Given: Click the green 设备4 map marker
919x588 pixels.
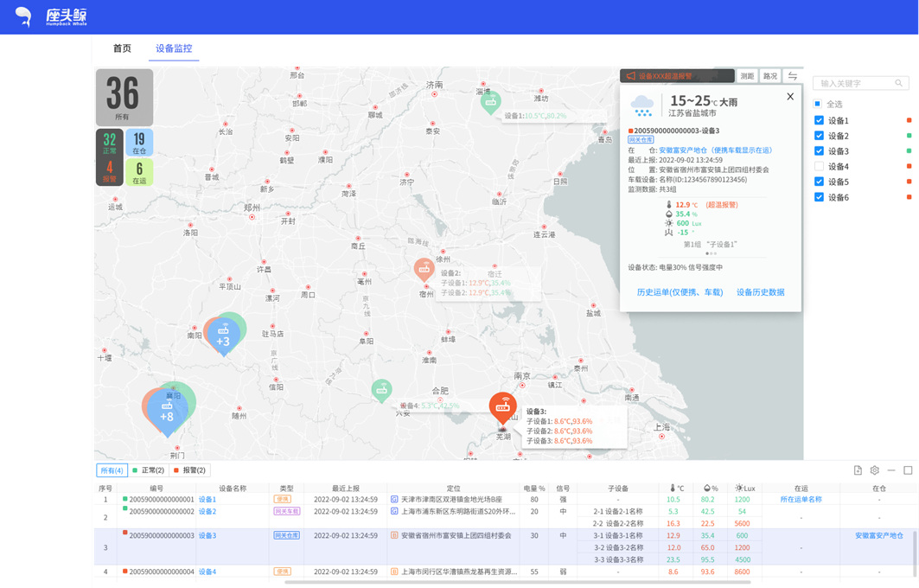Looking at the screenshot, I should click(381, 390).
